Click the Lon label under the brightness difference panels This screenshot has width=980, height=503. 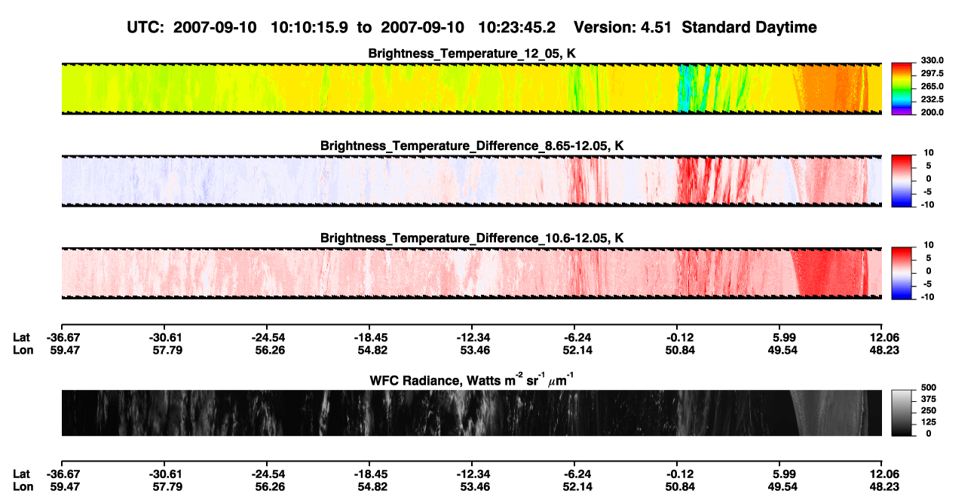click(x=23, y=350)
